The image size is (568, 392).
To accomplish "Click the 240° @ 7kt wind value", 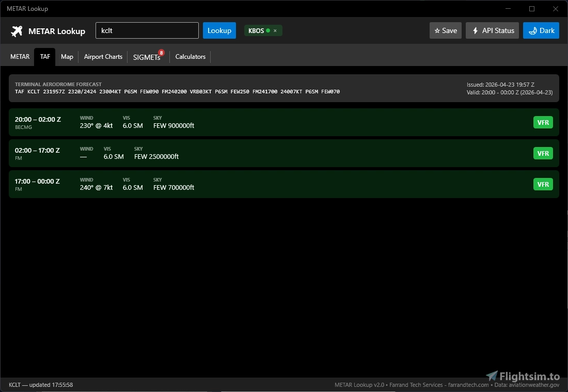I will pos(97,188).
